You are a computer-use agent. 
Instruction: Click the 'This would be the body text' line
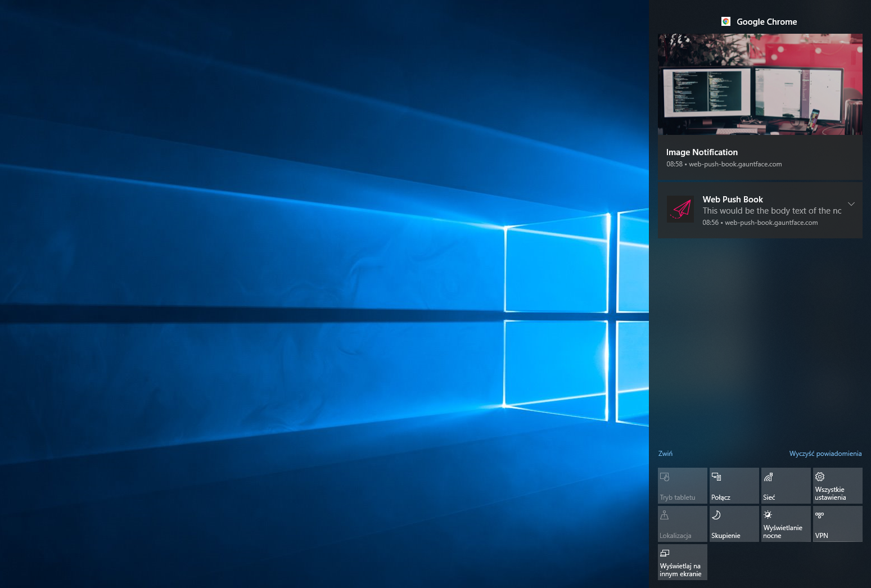[x=772, y=211]
